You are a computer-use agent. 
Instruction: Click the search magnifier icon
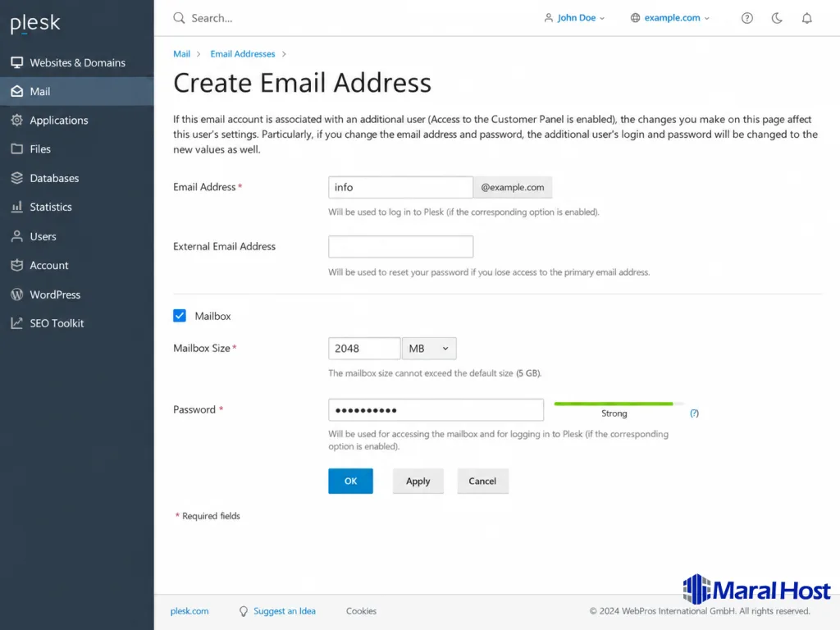(179, 18)
